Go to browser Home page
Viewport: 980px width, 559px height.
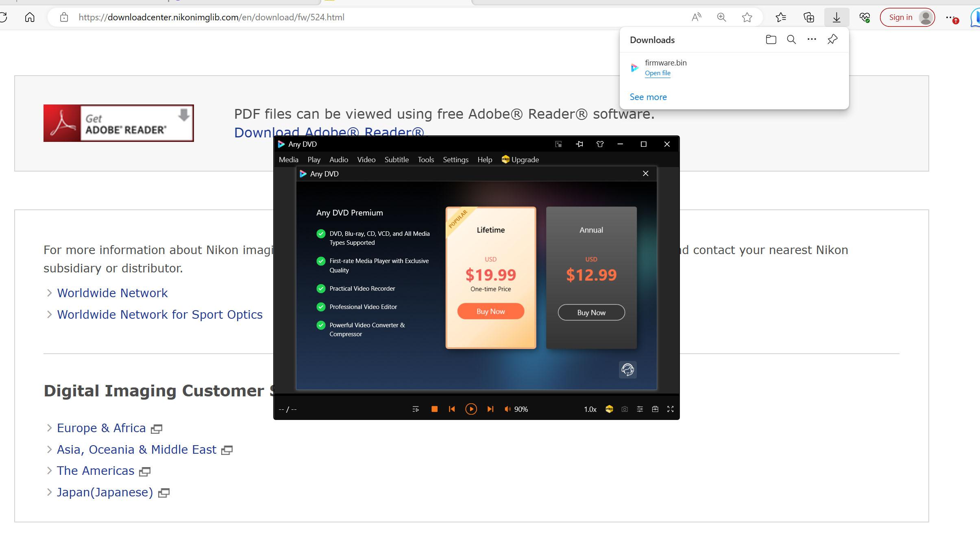[x=30, y=17]
